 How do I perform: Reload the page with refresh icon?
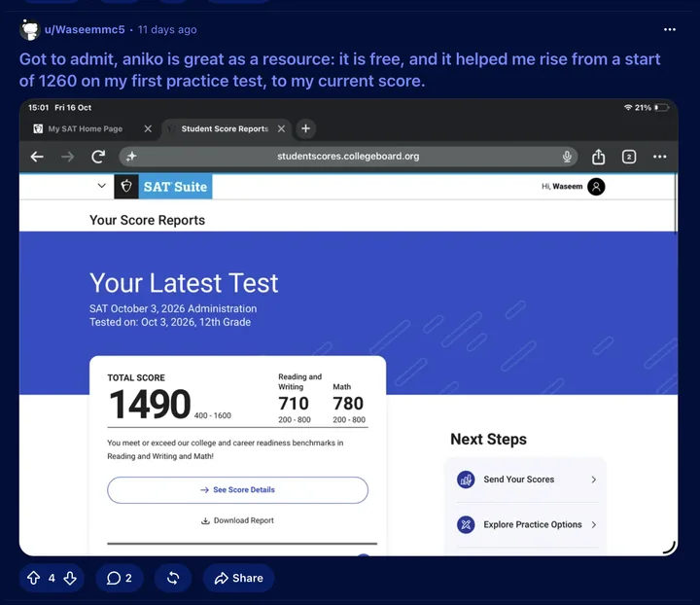pos(98,157)
